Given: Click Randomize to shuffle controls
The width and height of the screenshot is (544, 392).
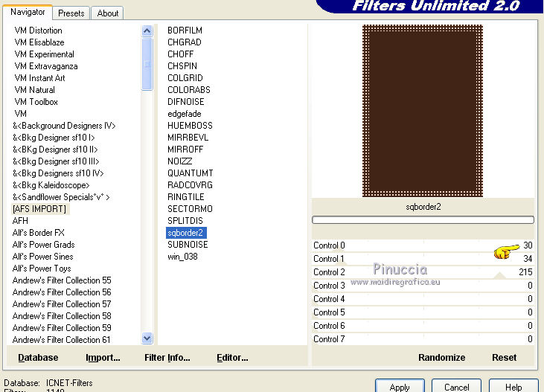Looking at the screenshot, I should coord(441,357).
